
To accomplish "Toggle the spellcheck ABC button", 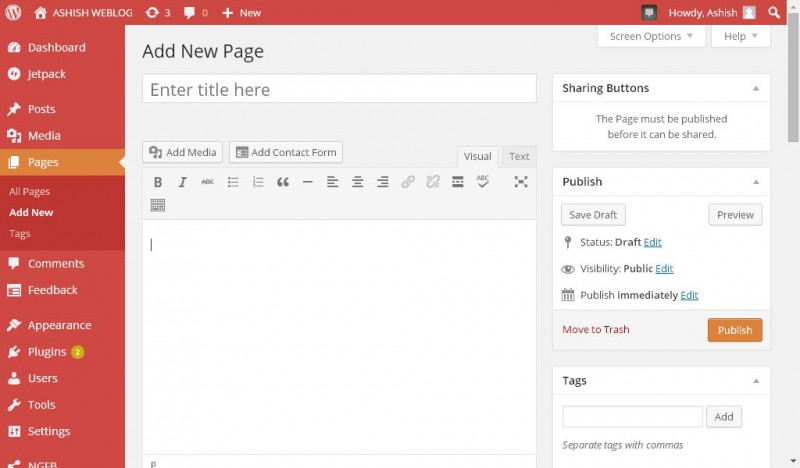I will pyautogui.click(x=483, y=182).
